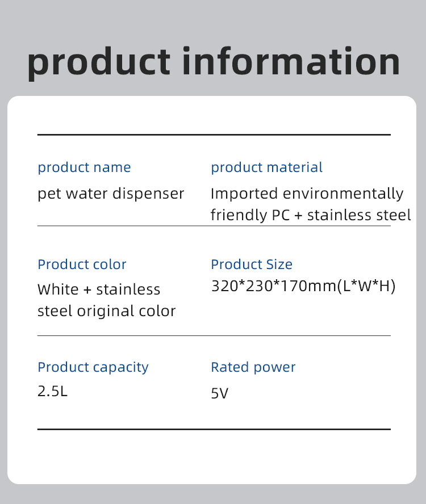426x504 pixels.
Task: Click the "product name" label
Action: [x=84, y=167]
